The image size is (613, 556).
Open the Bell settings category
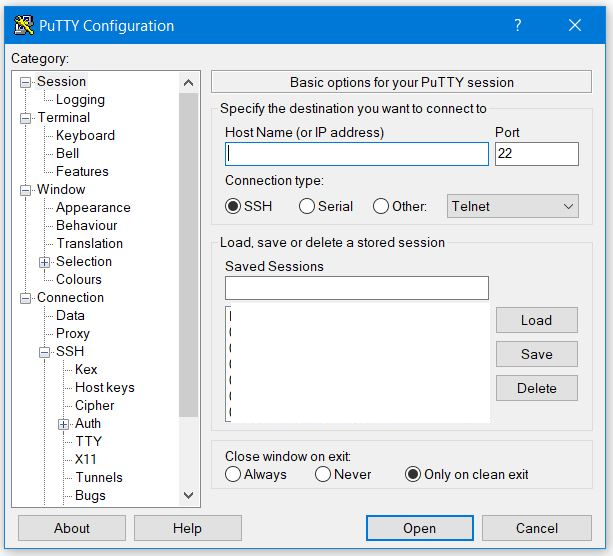(67, 153)
